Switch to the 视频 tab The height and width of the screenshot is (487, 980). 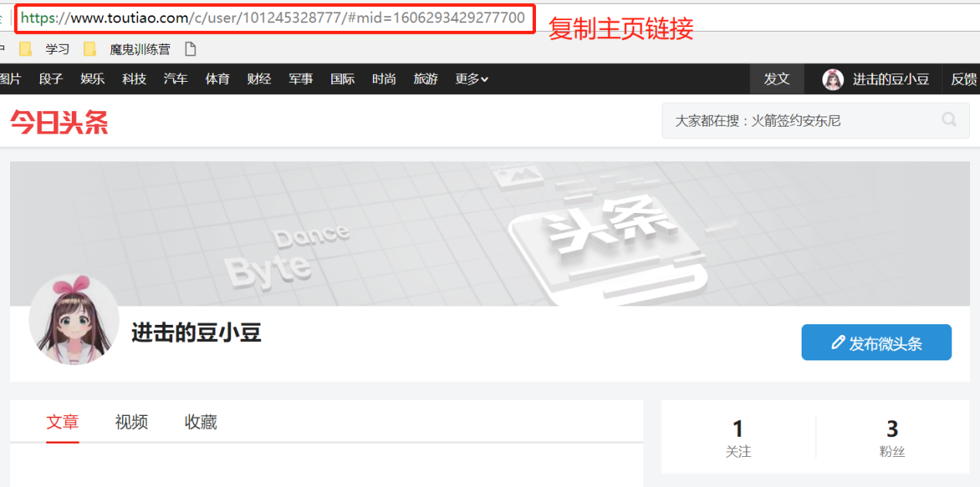pyautogui.click(x=132, y=422)
